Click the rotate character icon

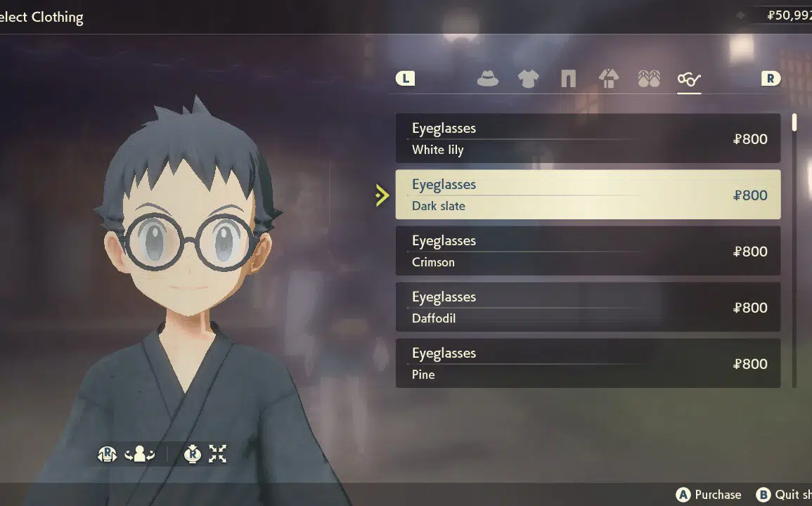140,454
